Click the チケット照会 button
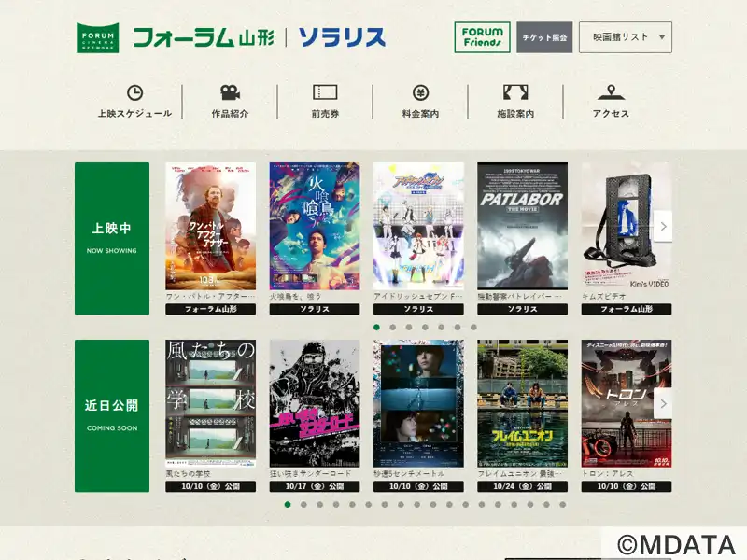This screenshot has height=560, width=747. point(544,37)
